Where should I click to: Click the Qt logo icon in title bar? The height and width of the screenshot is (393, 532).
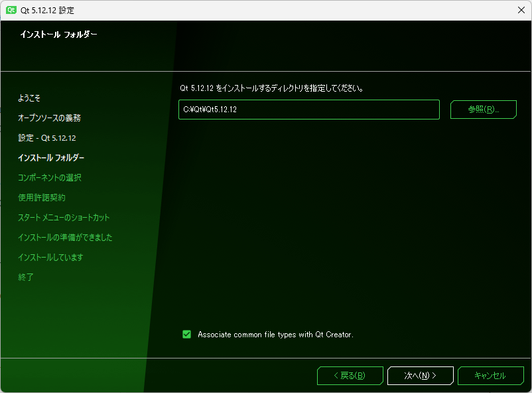11,10
